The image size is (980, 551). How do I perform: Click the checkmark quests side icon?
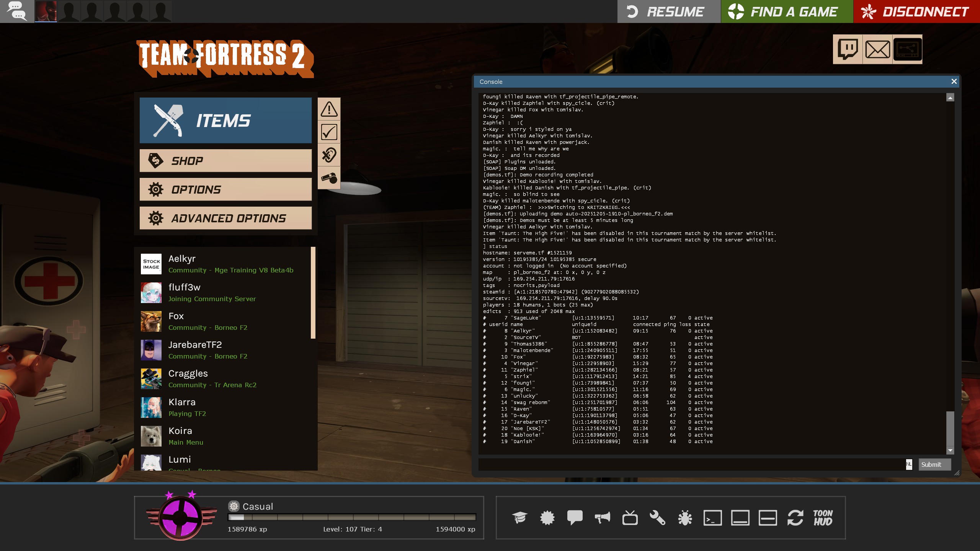(x=329, y=132)
